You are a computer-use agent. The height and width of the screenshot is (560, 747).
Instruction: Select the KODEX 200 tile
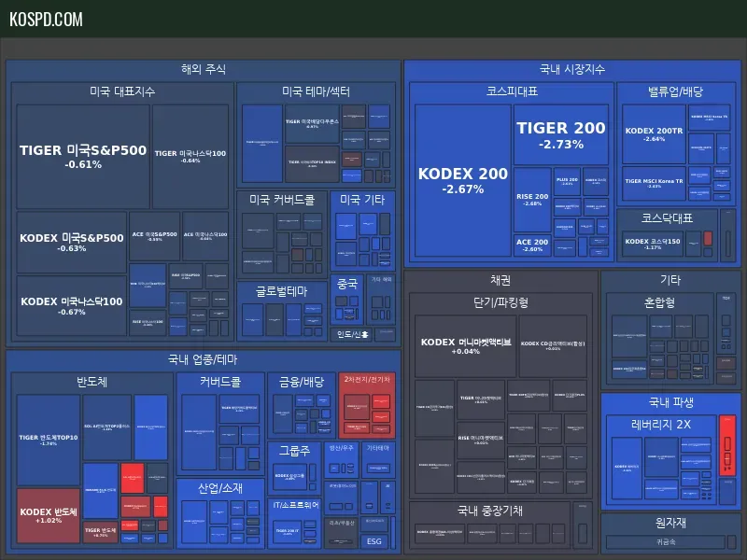tap(463, 180)
